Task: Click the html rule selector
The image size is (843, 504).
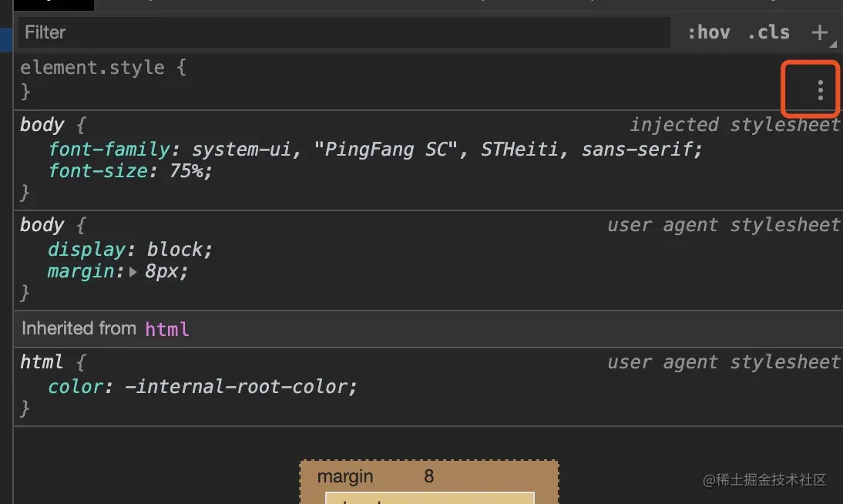Action: [42, 362]
